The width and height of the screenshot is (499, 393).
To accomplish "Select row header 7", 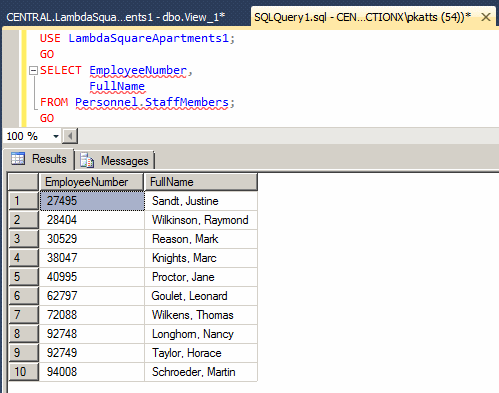I will tap(23, 315).
